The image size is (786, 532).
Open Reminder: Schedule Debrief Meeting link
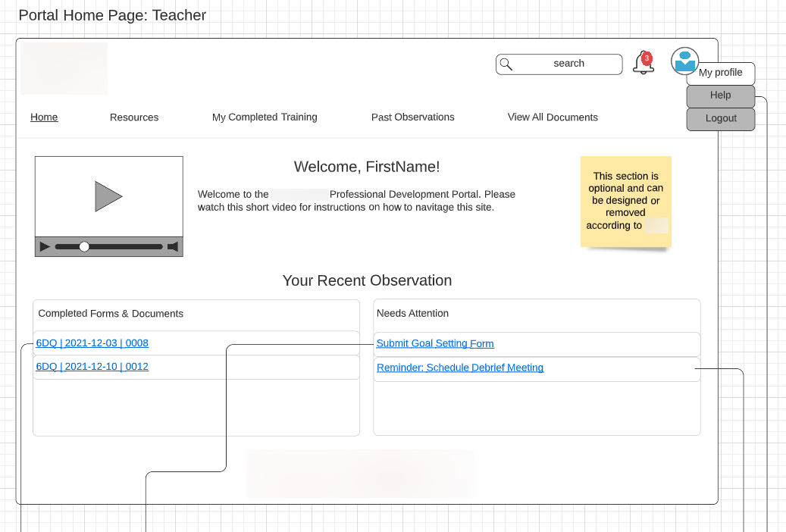point(460,368)
